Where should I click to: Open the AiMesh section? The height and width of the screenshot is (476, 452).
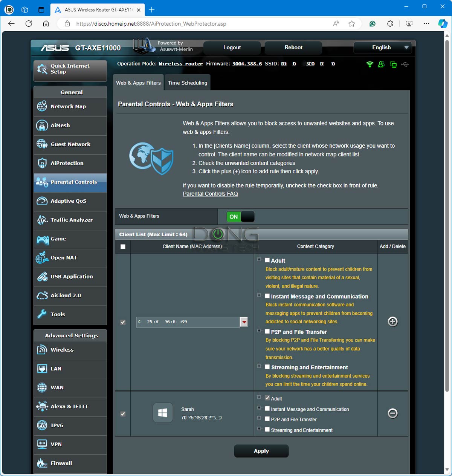pyautogui.click(x=70, y=126)
